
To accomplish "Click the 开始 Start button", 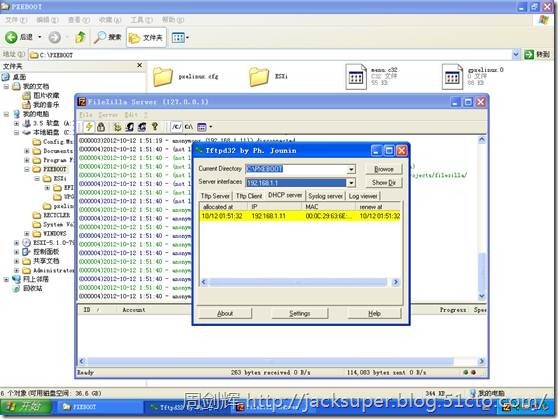I will pyautogui.click(x=25, y=406).
